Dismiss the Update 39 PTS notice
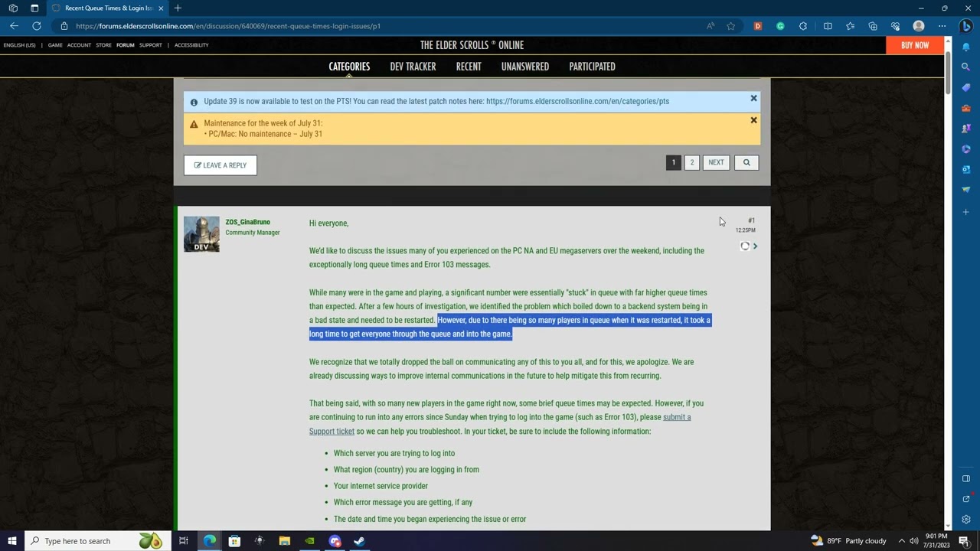 tap(753, 99)
